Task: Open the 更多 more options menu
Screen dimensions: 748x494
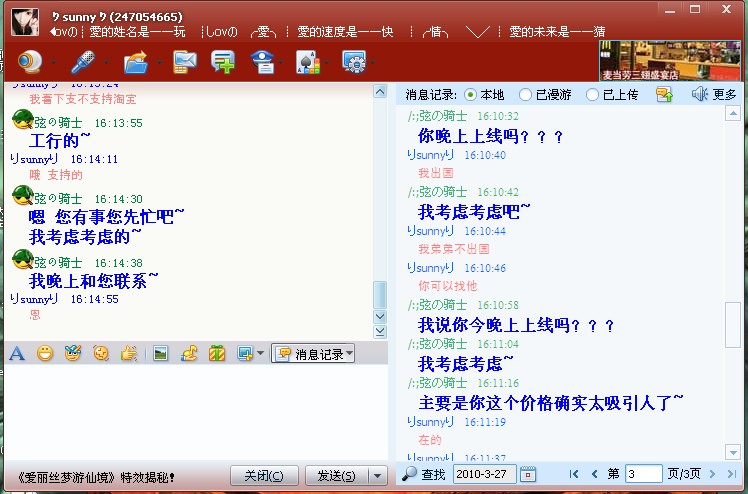Action: click(x=714, y=95)
